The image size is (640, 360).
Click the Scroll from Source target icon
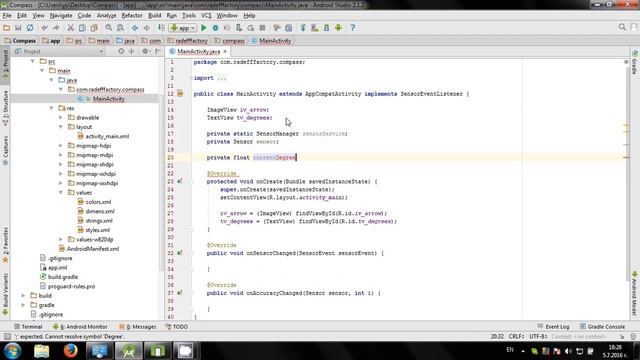click(x=121, y=51)
